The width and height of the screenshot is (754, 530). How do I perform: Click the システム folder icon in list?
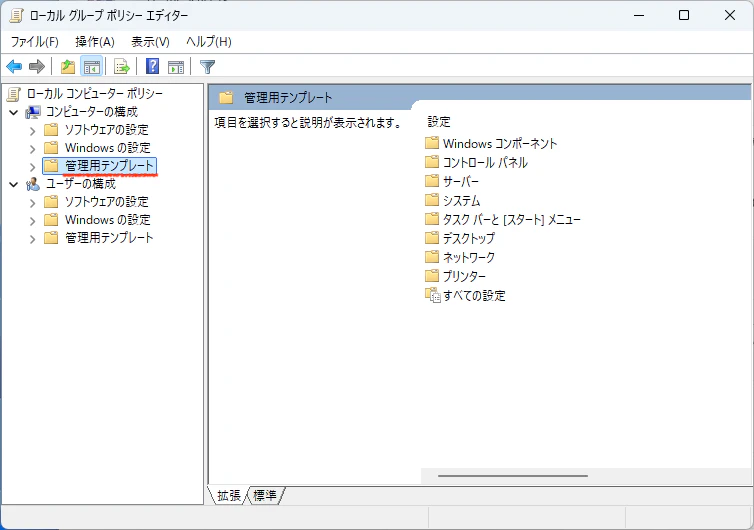point(432,200)
